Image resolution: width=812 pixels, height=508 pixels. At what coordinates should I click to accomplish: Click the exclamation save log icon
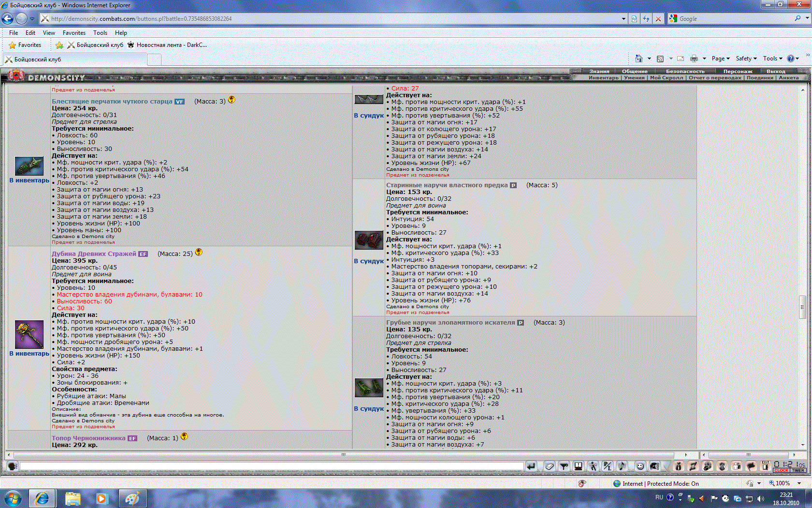point(578,466)
